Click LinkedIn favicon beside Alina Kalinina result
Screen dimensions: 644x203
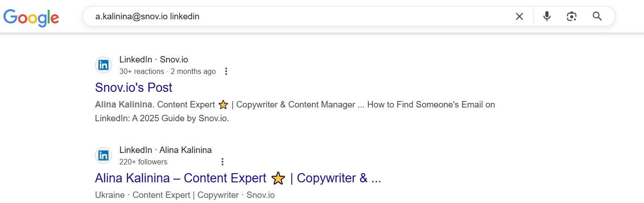click(x=104, y=156)
